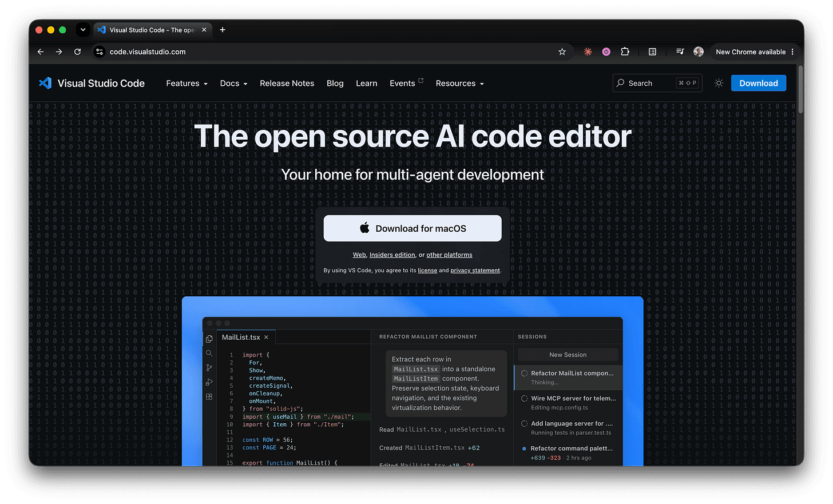This screenshot has width=833, height=504.
Task: Click the blue Download button in header
Action: [x=759, y=83]
